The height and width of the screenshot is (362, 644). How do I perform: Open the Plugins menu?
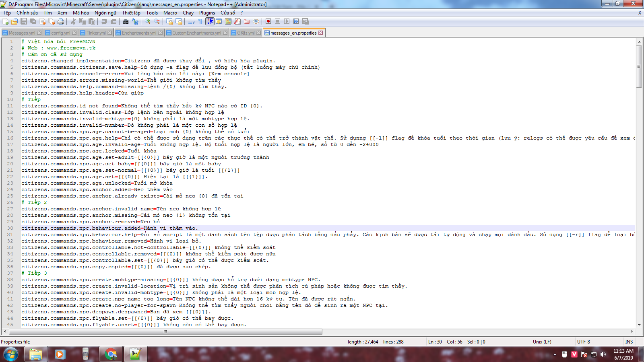(x=207, y=13)
